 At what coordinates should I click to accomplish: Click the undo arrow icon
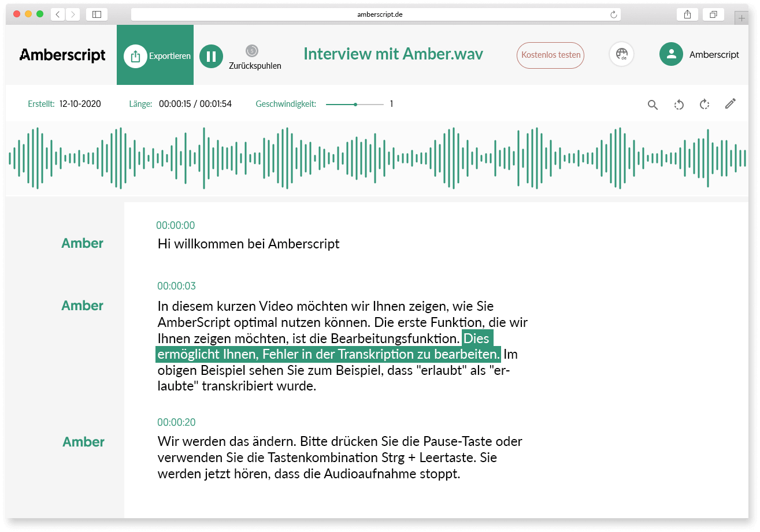[x=679, y=105]
